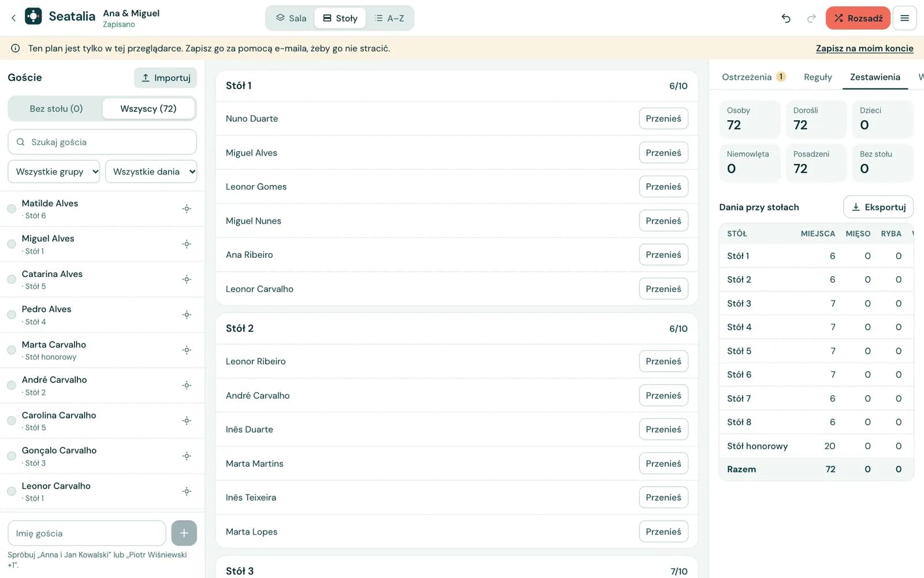Select the circle beside Carolina Carvalho

click(12, 421)
